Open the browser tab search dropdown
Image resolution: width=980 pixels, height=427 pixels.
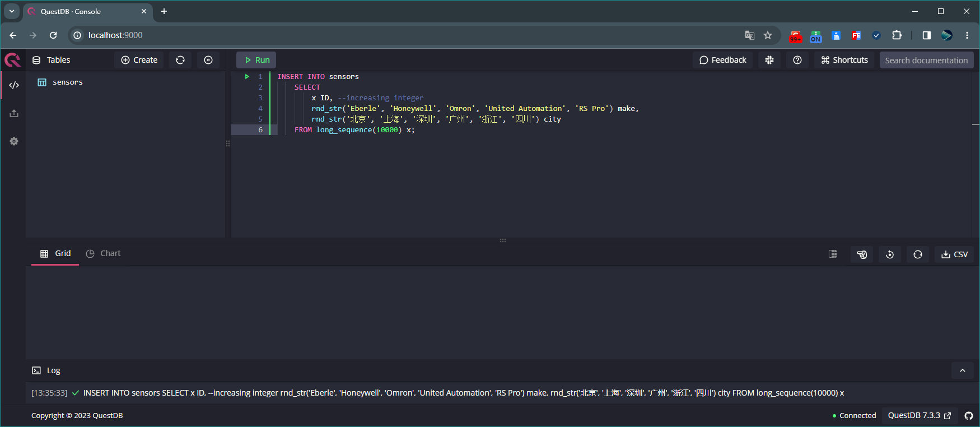click(12, 11)
